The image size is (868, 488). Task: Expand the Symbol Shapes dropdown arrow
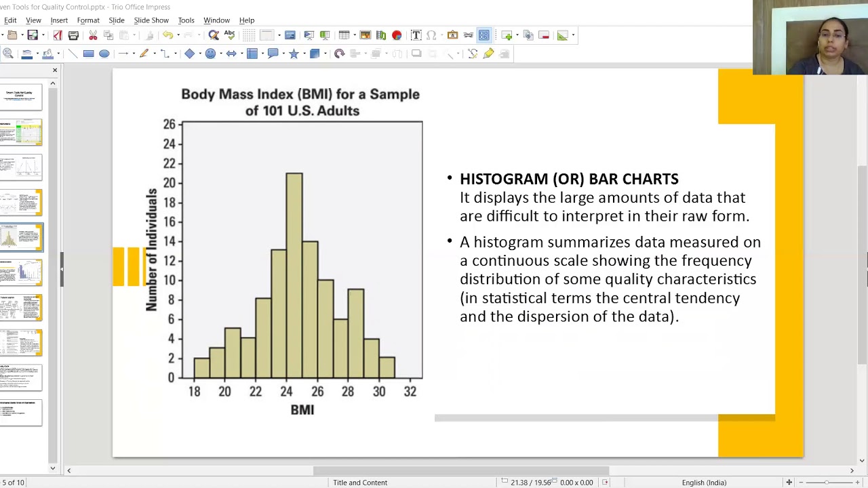point(221,54)
